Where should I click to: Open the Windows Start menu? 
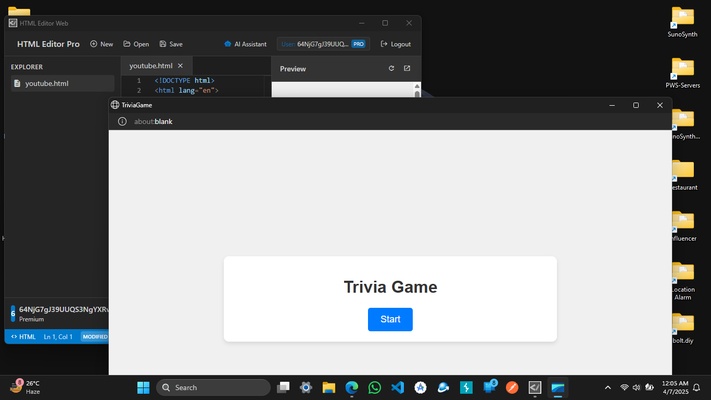pyautogui.click(x=143, y=387)
